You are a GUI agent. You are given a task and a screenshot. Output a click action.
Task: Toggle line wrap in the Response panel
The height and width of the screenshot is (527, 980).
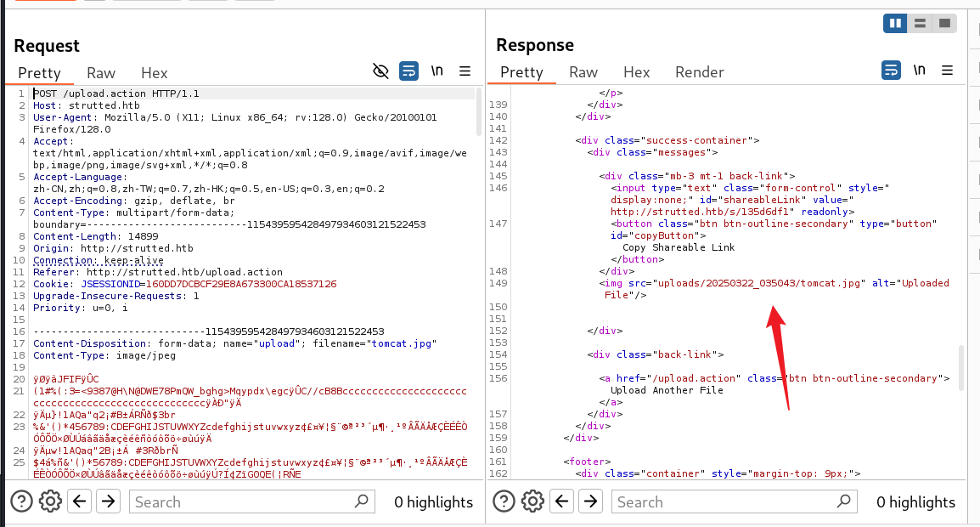tap(891, 71)
